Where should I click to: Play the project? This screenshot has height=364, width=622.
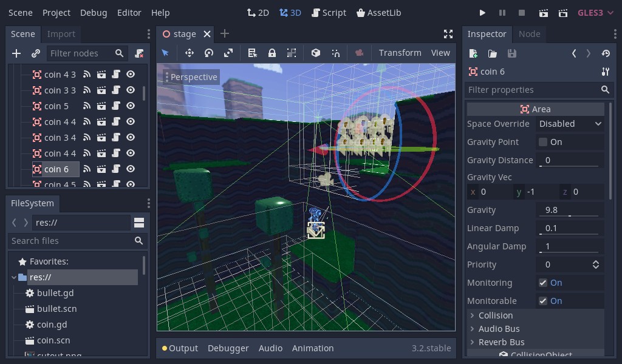pyautogui.click(x=482, y=13)
